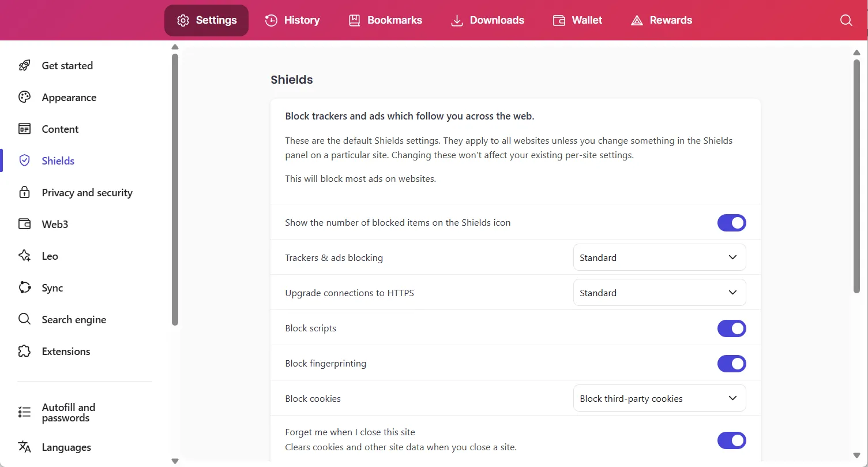Click the main page vertical scrollbar
The height and width of the screenshot is (467, 868).
point(856,173)
